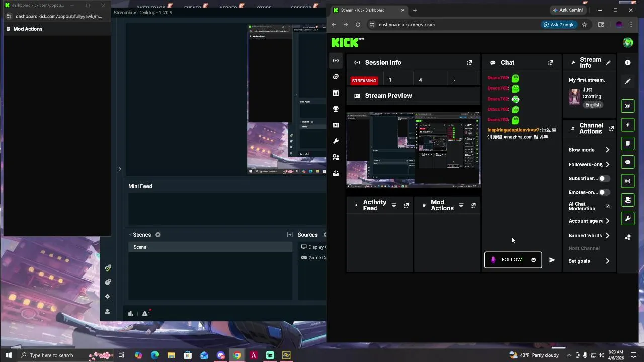Select the Scene item in Streamlabs

(210, 247)
